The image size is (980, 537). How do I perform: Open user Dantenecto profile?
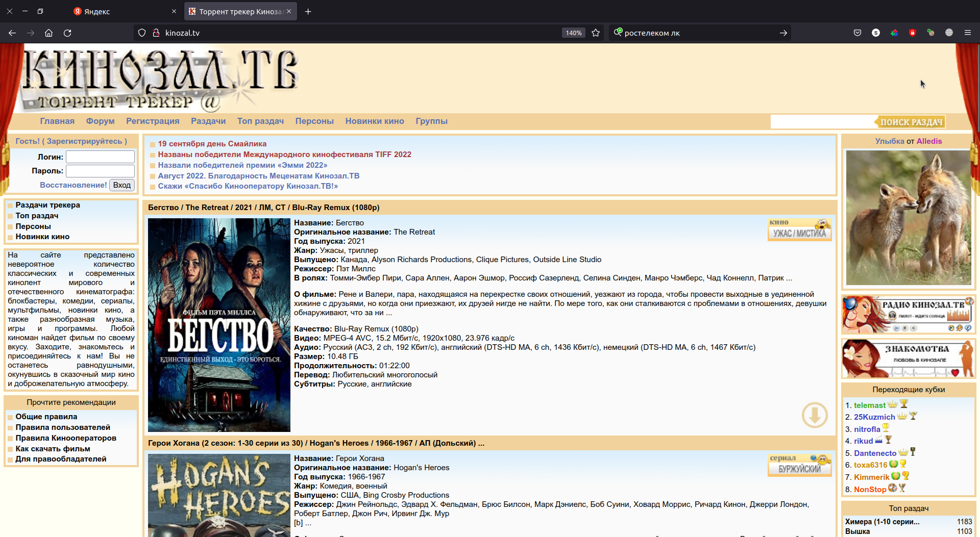pyautogui.click(x=875, y=453)
